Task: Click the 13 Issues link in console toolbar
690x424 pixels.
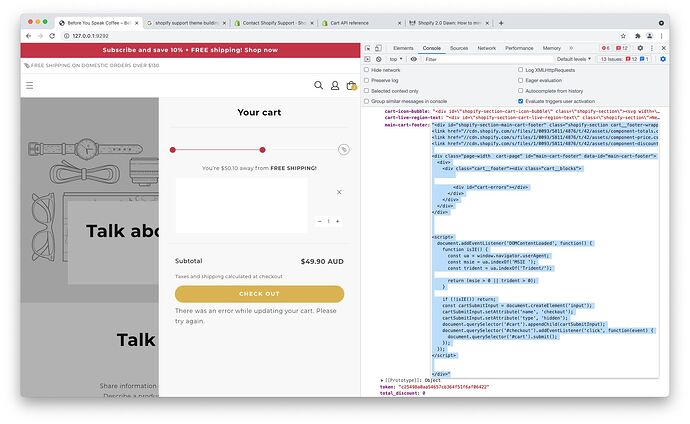Action: point(624,59)
